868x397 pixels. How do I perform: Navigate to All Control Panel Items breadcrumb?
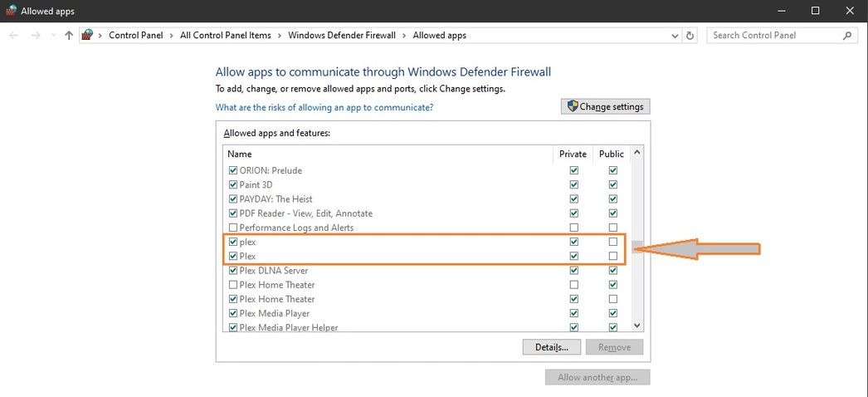coord(226,36)
